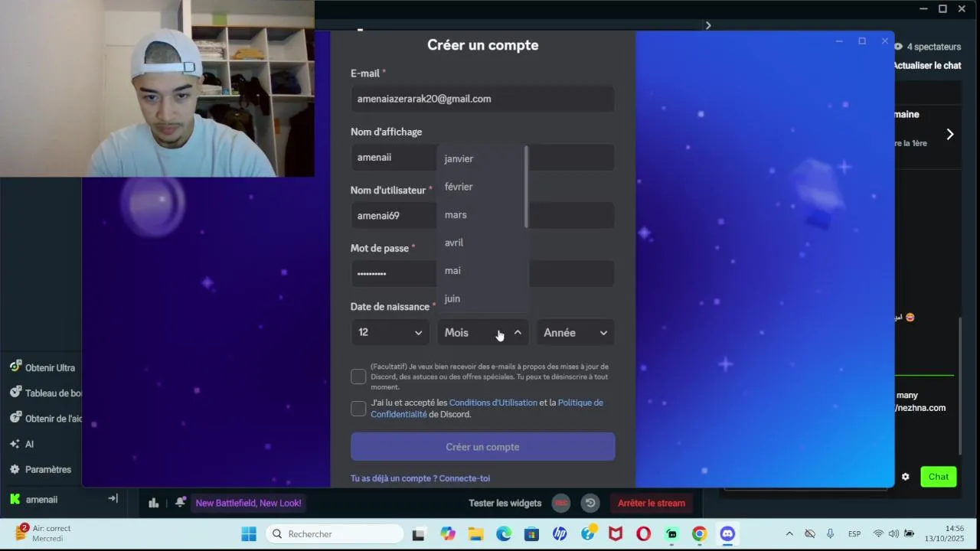Send message with green Chat button
980x551 pixels.
point(939,477)
